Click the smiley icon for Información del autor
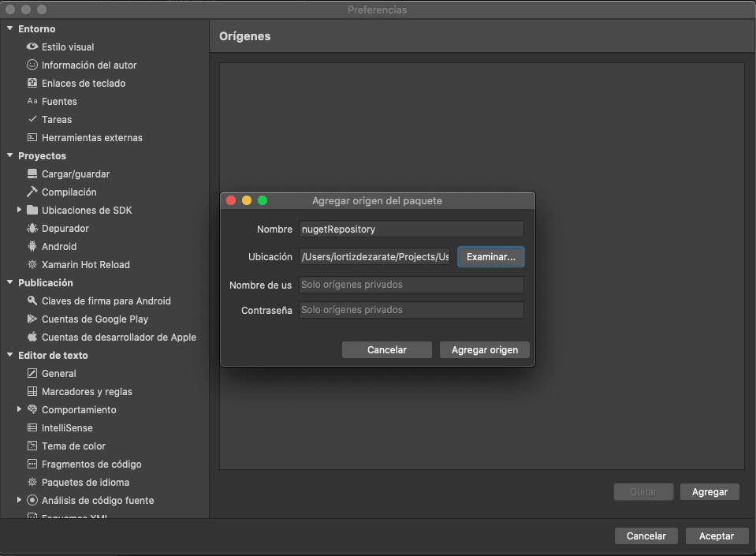The image size is (756, 556). coord(32,65)
